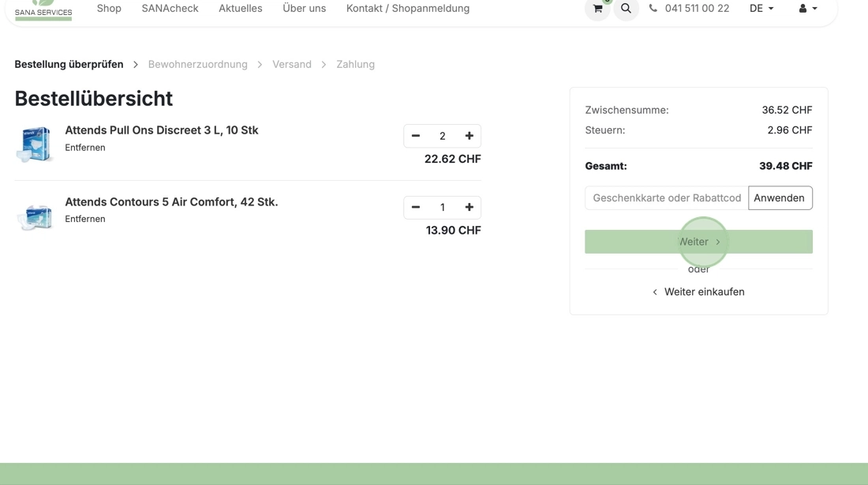Focus the Geschenkkarte oder Rabattcode field
Screen dimensions: 868x485
(667, 198)
